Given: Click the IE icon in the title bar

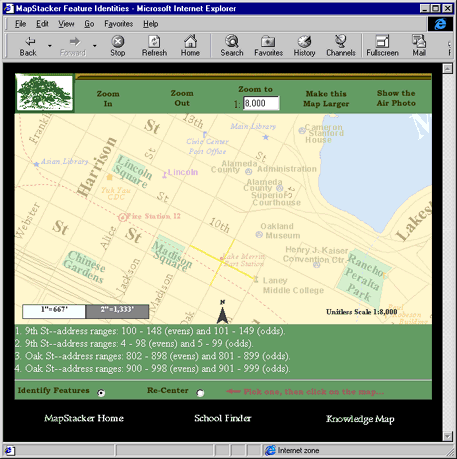Looking at the screenshot, I should [x=8, y=8].
